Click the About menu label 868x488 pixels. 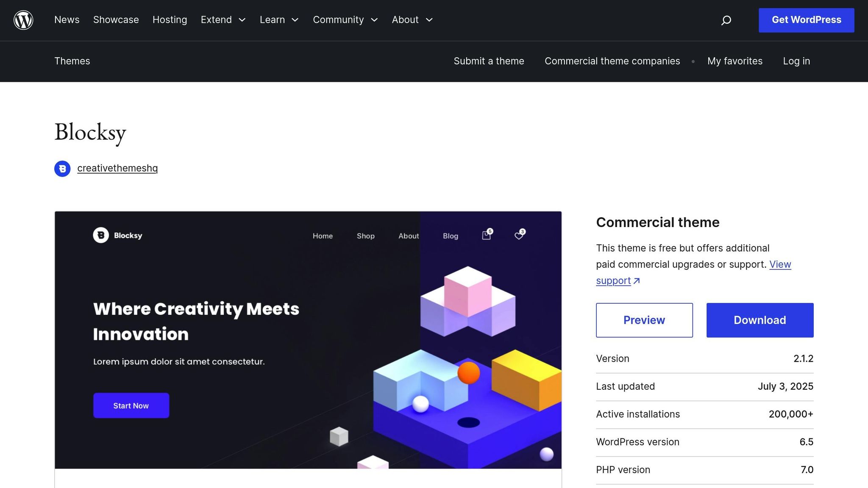point(405,20)
